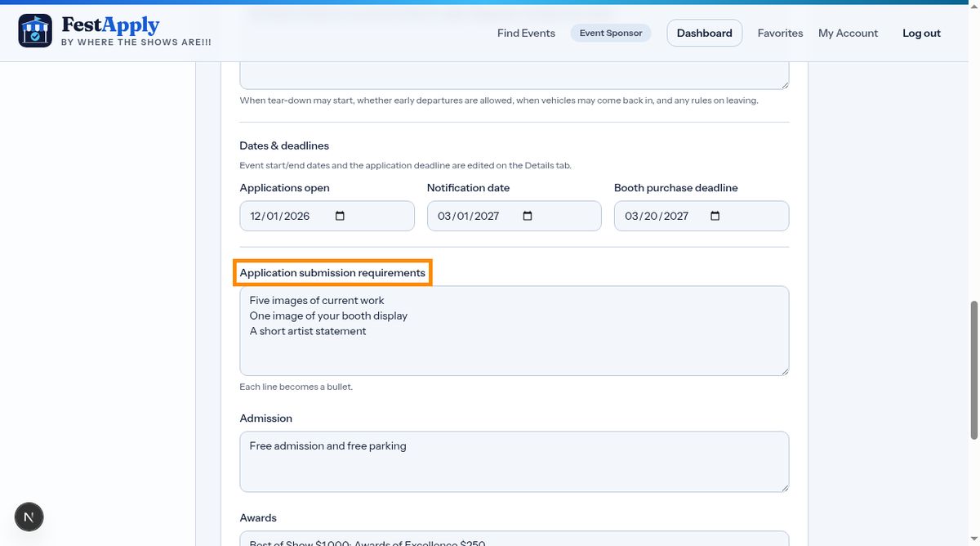Viewport: 980px width, 546px height.
Task: Focus the Applications open date field
Action: click(x=327, y=216)
